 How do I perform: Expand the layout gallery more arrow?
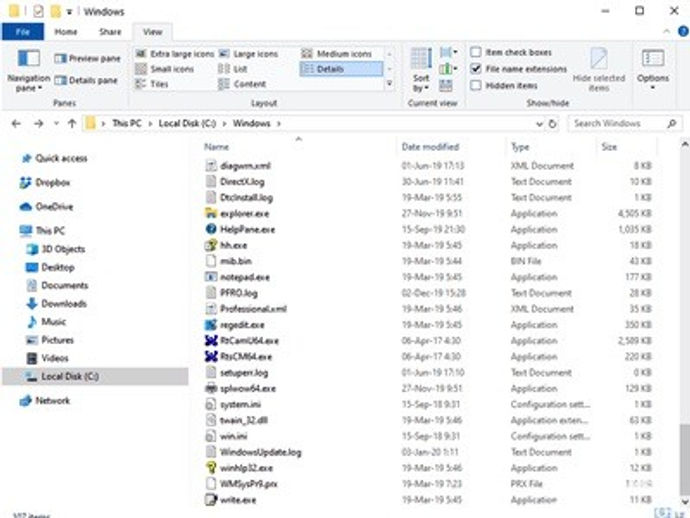pyautogui.click(x=389, y=84)
